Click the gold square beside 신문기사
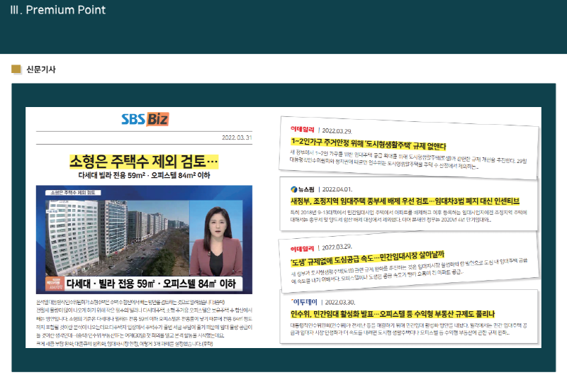 tap(17, 69)
